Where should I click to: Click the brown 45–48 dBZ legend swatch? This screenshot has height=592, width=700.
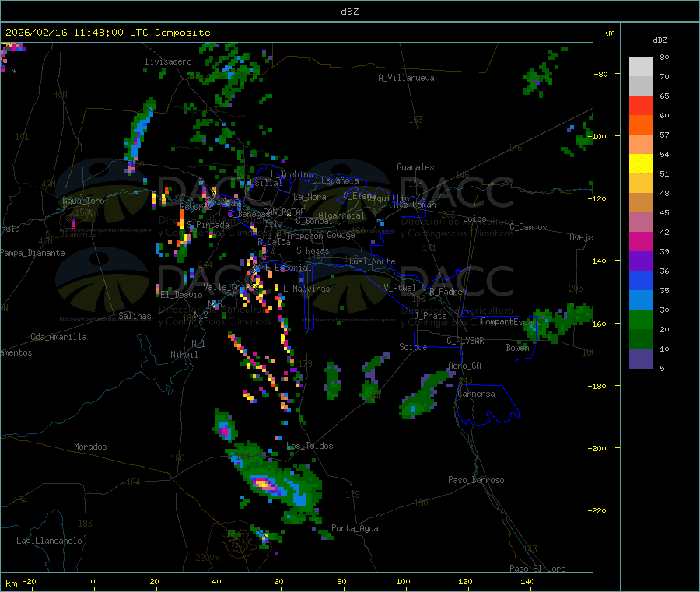tap(641, 203)
